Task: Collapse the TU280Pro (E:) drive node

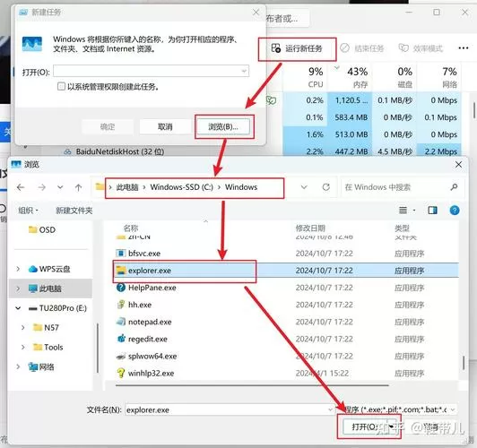Action: (x=18, y=308)
